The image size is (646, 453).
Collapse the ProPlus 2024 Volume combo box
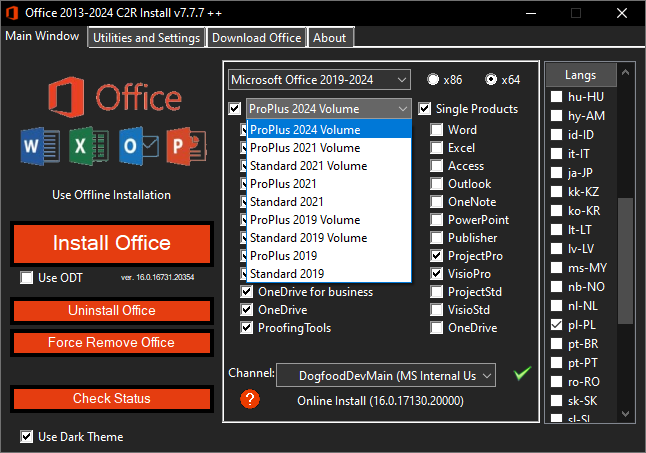(328, 109)
